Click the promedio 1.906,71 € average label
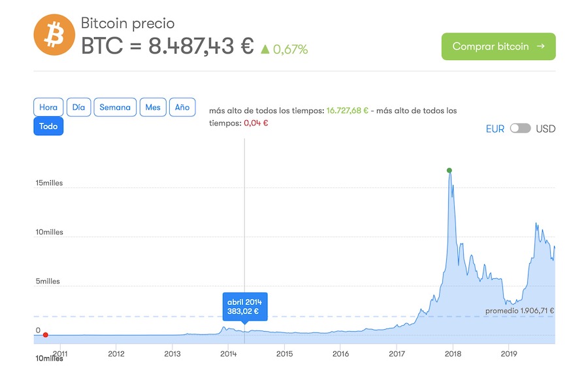588x367 pixels. pyautogui.click(x=520, y=311)
